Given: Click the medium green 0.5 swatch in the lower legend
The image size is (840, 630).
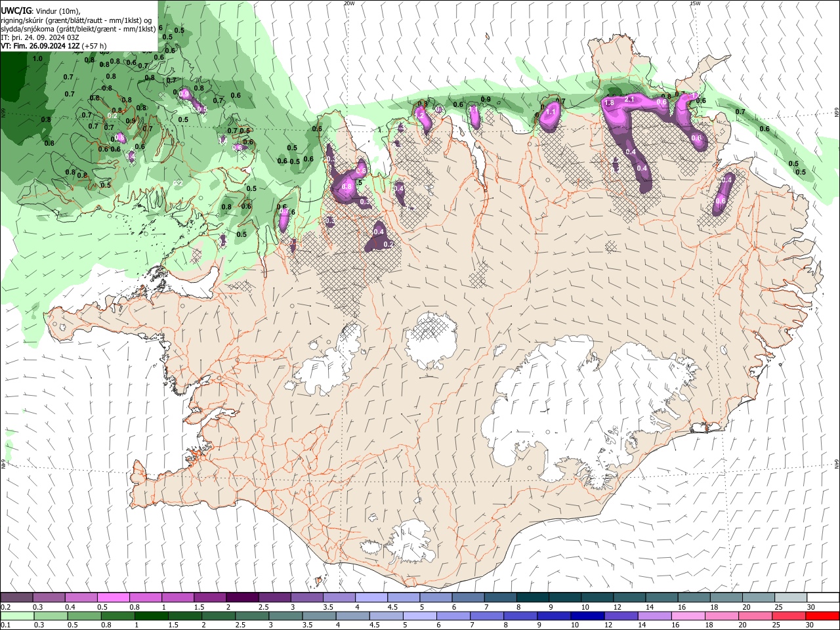Looking at the screenshot, I should click(84, 616).
